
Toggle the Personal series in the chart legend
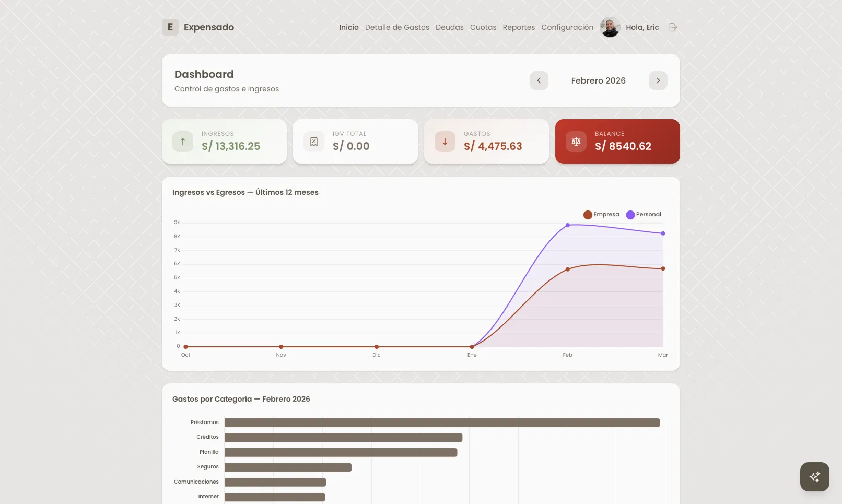[648, 214]
